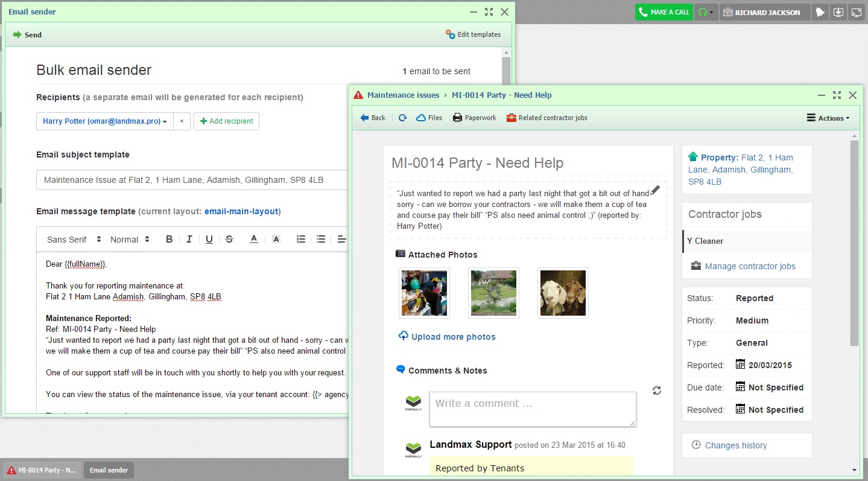This screenshot has height=481, width=868.
Task: Open the Actions dropdown menu
Action: click(828, 118)
